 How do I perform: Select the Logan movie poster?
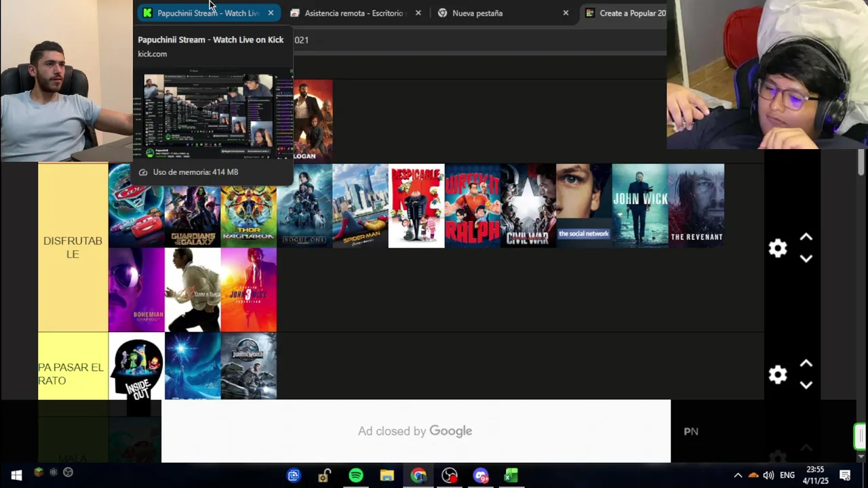(313, 121)
